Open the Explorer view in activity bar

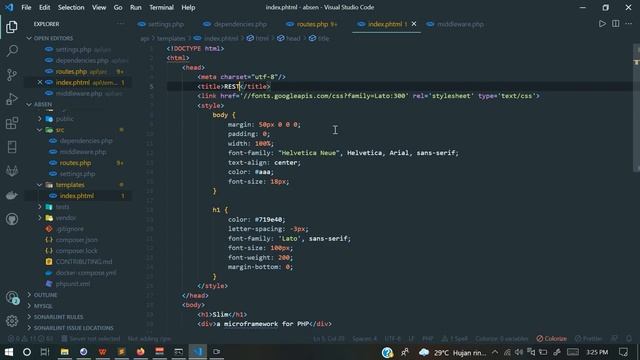12,27
